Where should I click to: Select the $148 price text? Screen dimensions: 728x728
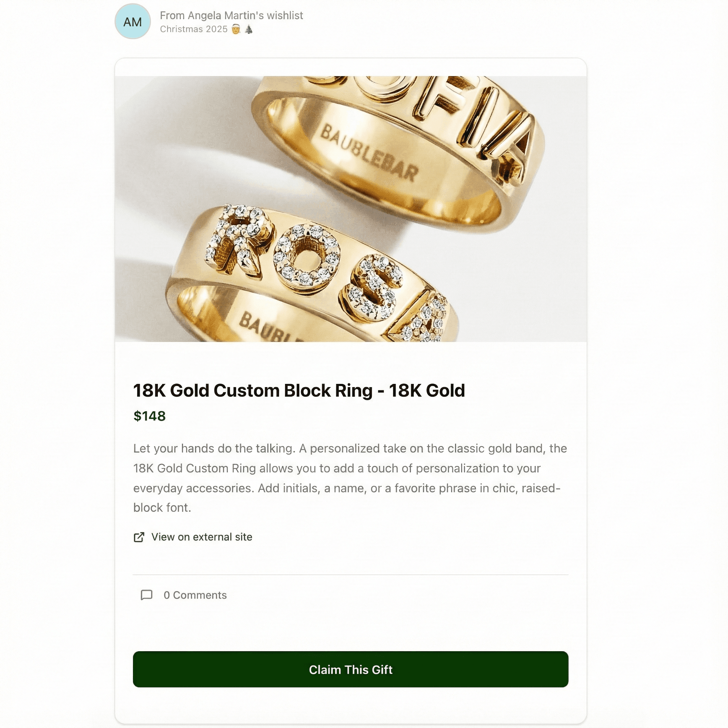click(150, 416)
